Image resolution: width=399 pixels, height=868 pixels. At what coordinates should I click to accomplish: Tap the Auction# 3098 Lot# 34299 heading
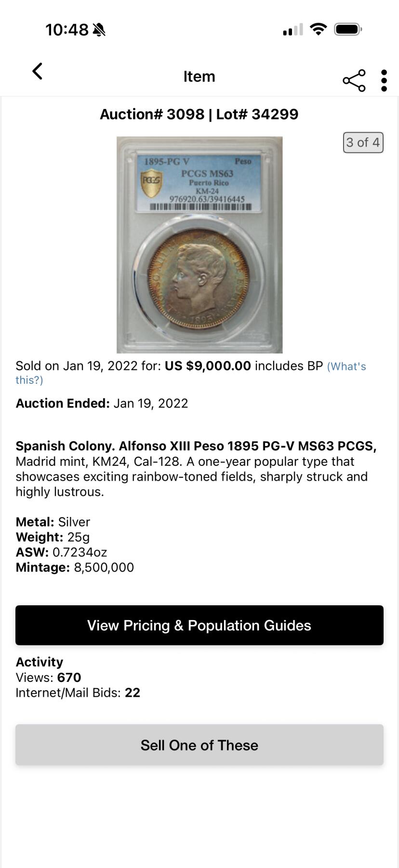199,114
